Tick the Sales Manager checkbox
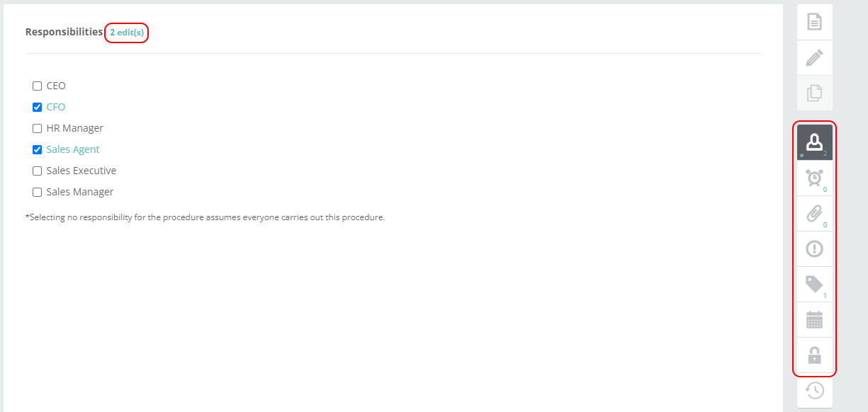Viewport: 868px width, 412px height. (38, 193)
